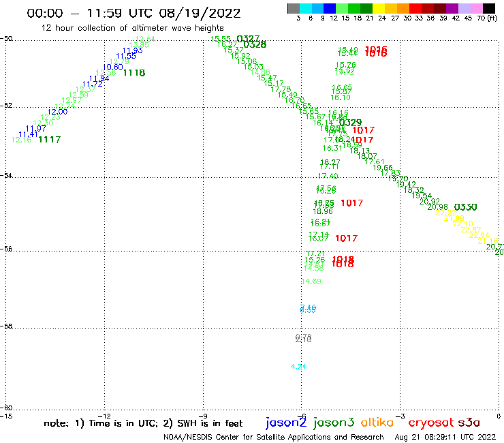Click the value '16.10'

(341, 97)
